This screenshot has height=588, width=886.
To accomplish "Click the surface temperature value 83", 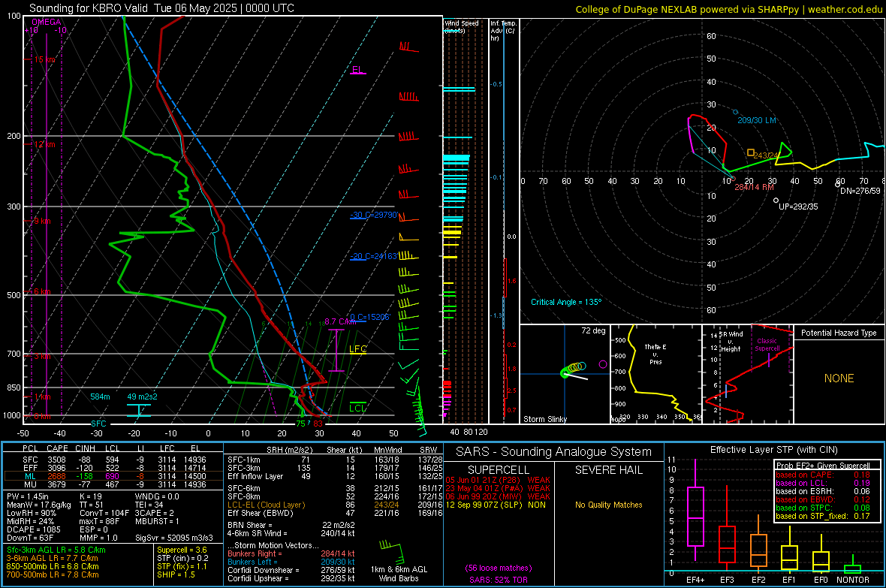I will pos(318,424).
